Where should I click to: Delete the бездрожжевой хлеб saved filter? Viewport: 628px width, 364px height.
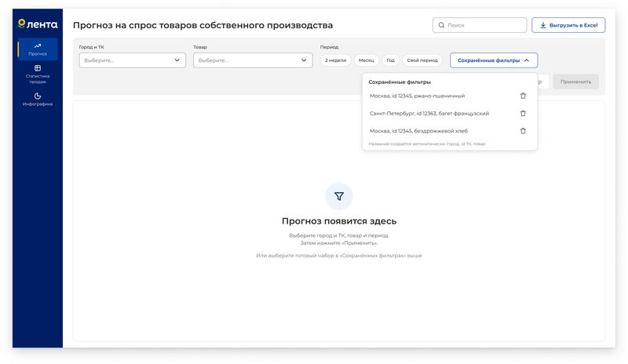point(523,131)
